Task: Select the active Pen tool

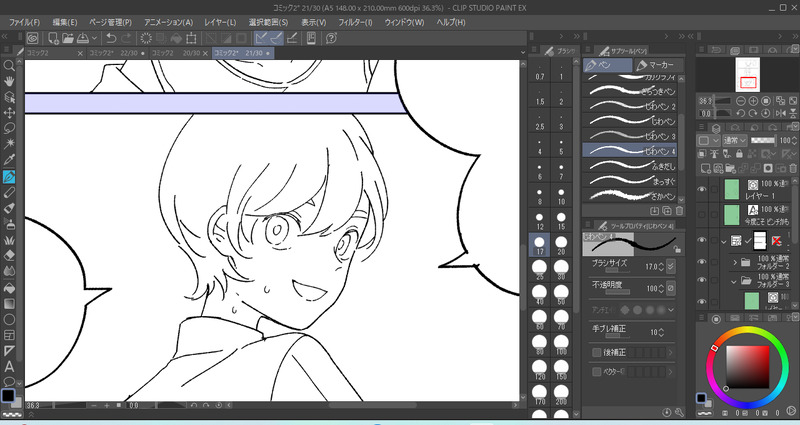Action: pos(9,177)
